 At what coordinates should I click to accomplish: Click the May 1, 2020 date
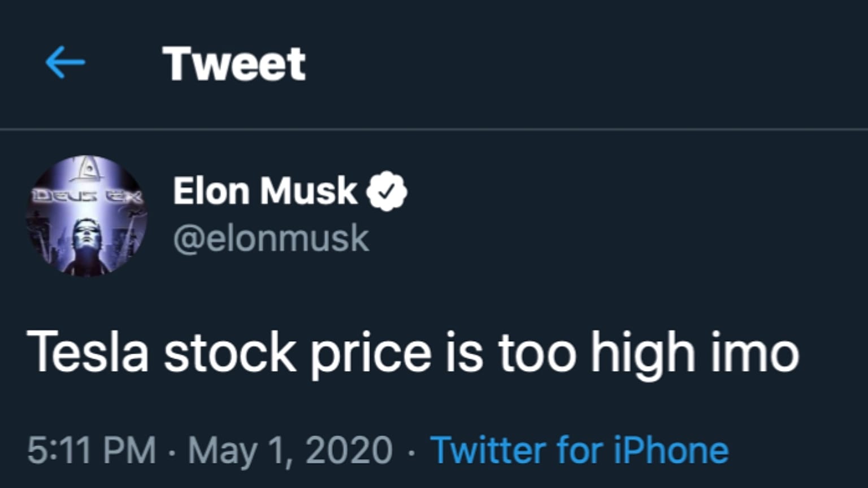tap(290, 451)
